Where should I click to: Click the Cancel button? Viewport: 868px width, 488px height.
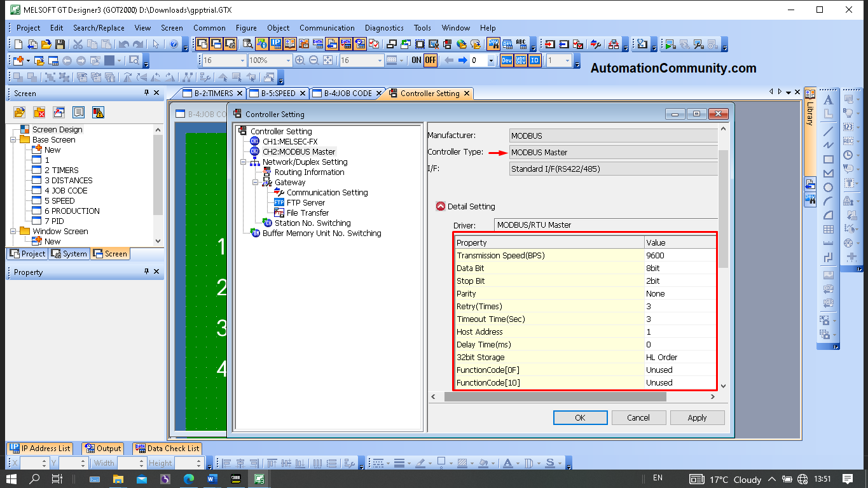638,417
